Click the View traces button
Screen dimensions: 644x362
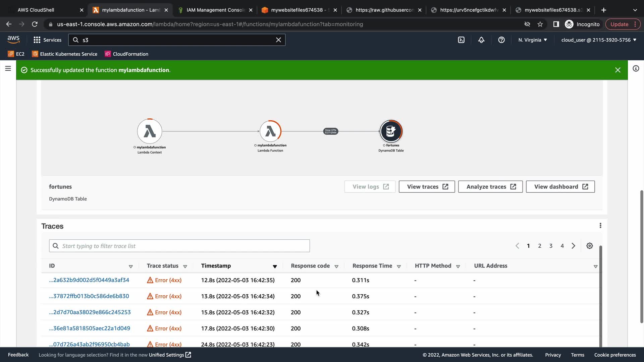[x=427, y=187]
